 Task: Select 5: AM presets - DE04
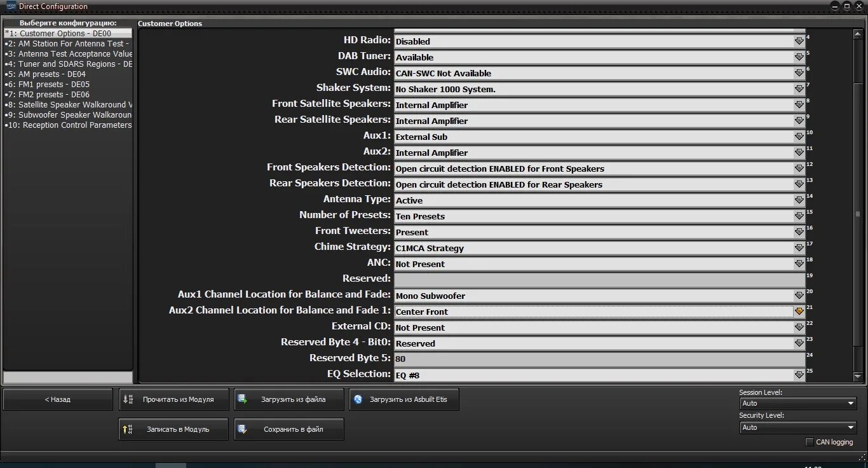click(x=68, y=74)
